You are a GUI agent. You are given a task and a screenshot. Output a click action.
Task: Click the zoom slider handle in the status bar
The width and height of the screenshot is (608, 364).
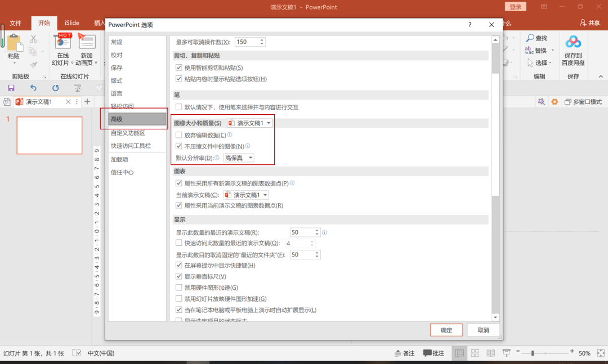pos(533,353)
